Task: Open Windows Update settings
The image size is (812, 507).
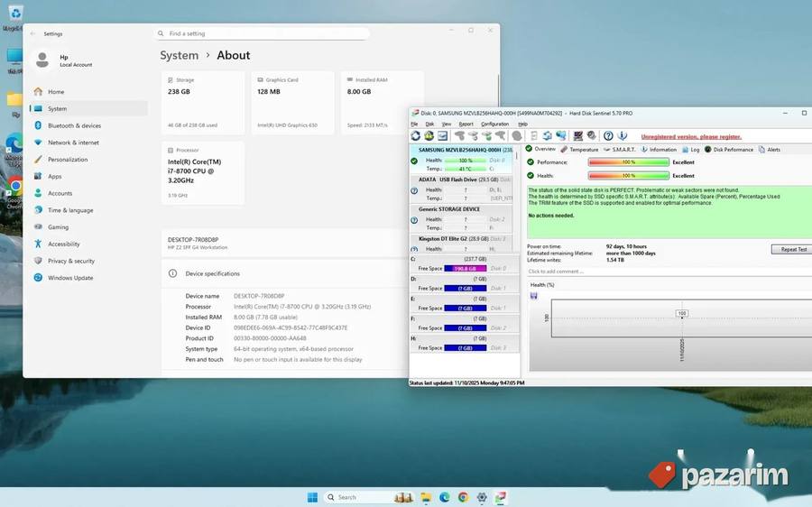Action: [x=88, y=278]
